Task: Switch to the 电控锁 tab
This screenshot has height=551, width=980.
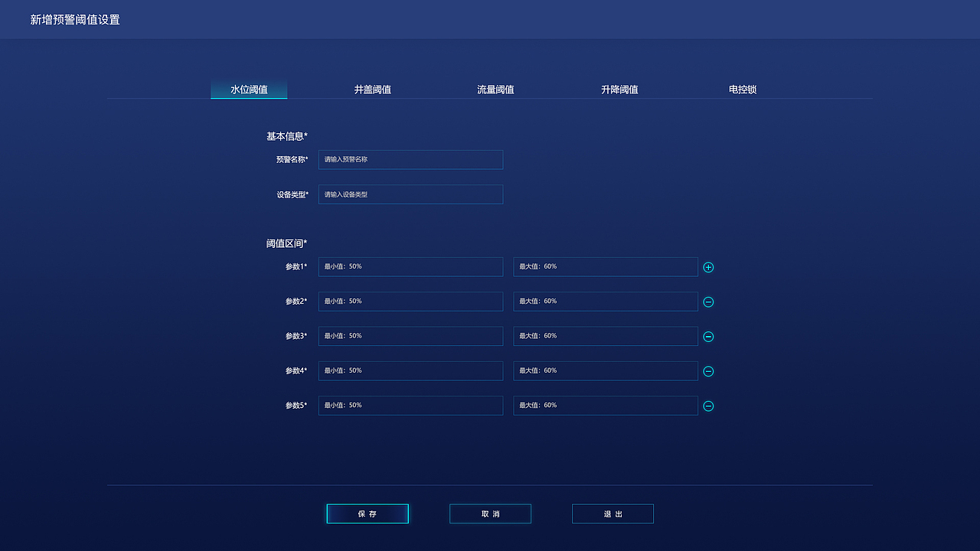Action: tap(743, 90)
